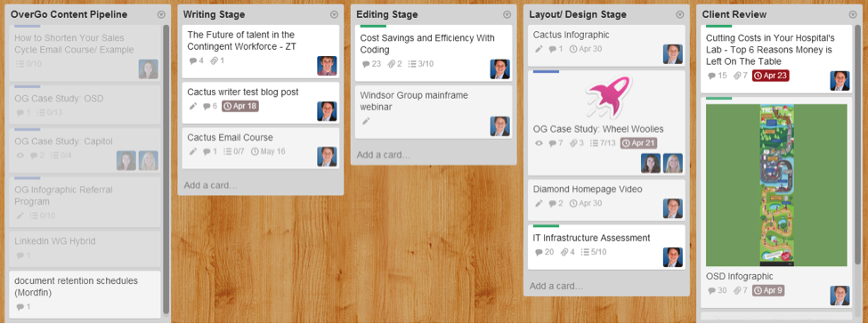The width and height of the screenshot is (868, 324).
Task: Click the comments icon on Cost Savings card
Action: (365, 64)
